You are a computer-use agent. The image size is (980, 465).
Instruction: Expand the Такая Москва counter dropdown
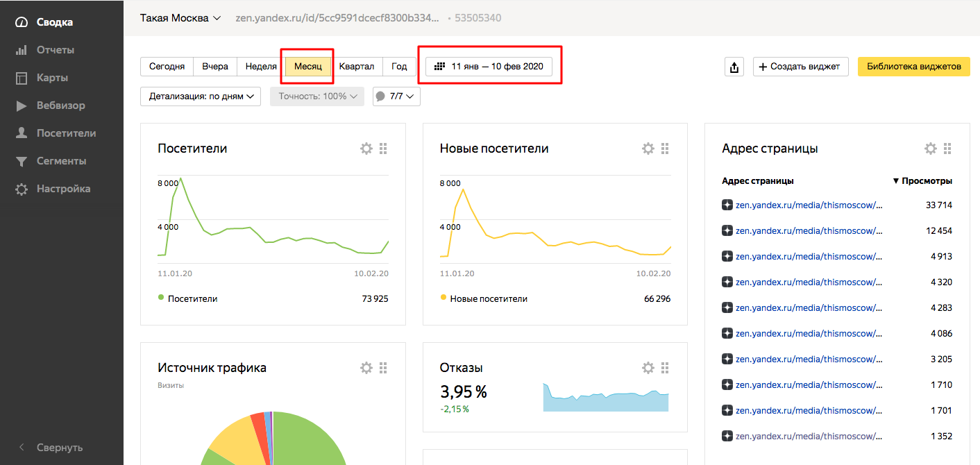[x=180, y=18]
